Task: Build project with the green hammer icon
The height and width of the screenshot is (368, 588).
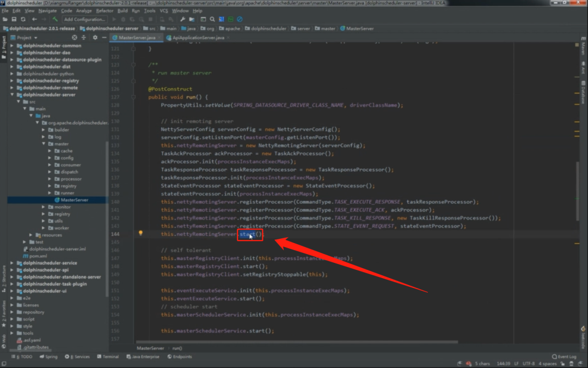Action: (x=55, y=19)
